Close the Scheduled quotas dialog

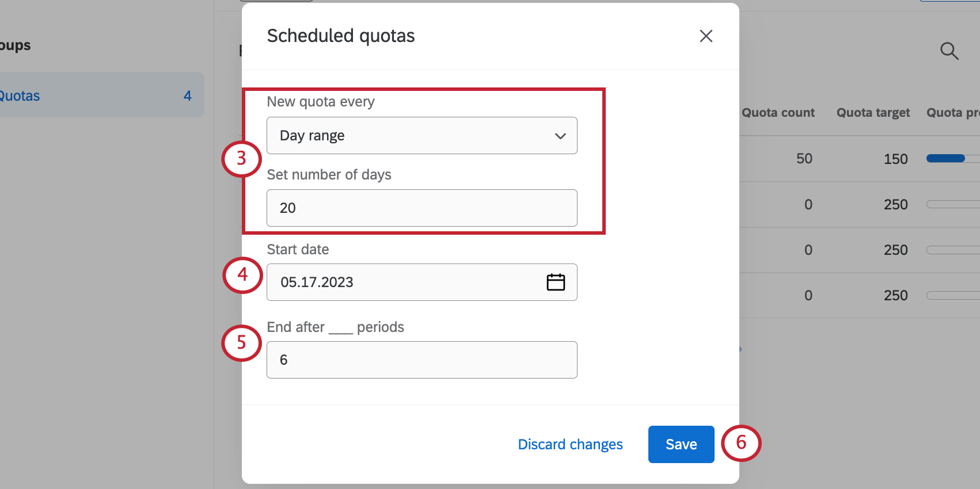706,36
